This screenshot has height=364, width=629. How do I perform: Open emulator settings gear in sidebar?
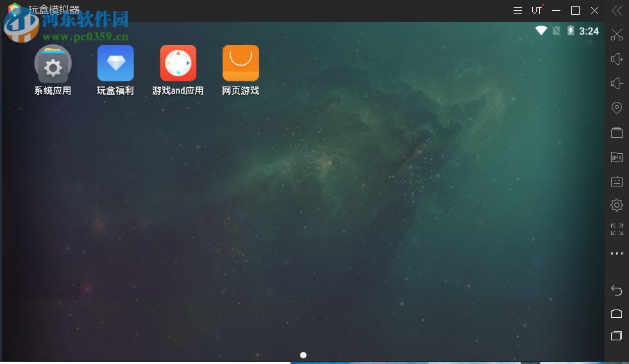tap(617, 205)
